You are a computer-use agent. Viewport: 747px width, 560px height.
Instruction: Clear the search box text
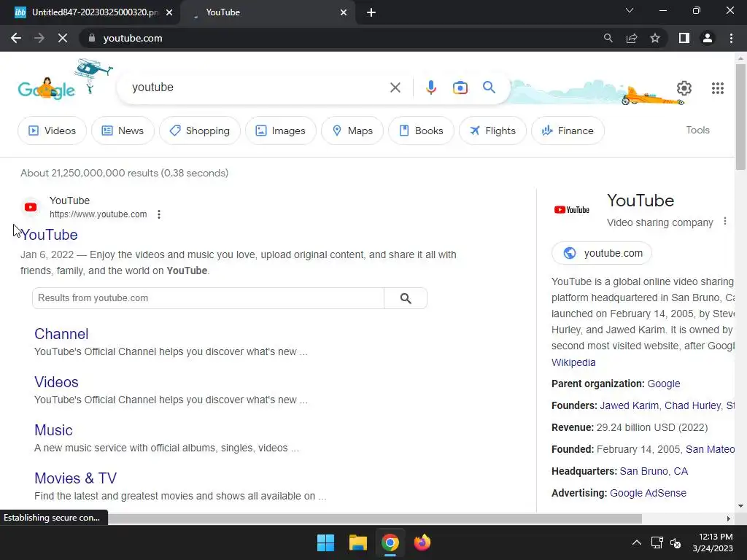[x=395, y=87]
